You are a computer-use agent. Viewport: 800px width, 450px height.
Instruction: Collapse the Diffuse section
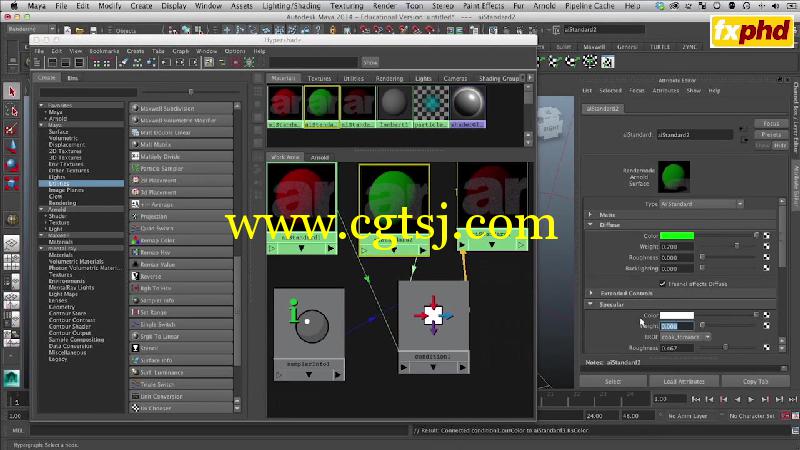click(x=591, y=224)
